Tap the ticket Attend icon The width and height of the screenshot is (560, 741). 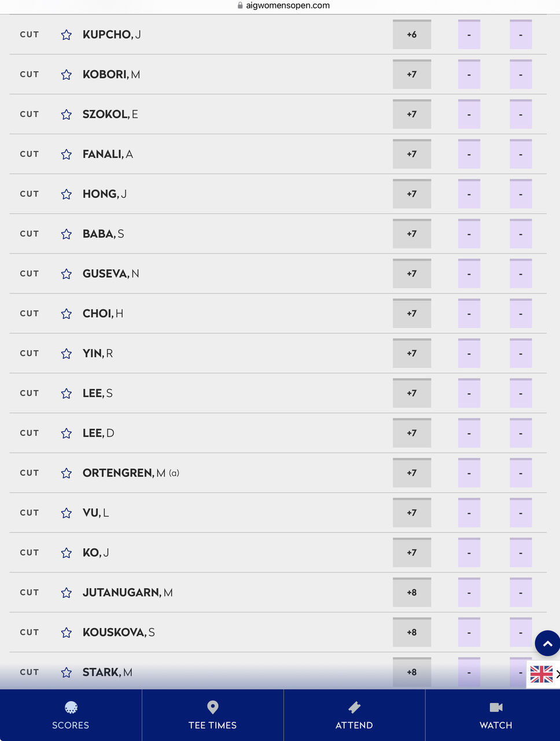(x=354, y=707)
